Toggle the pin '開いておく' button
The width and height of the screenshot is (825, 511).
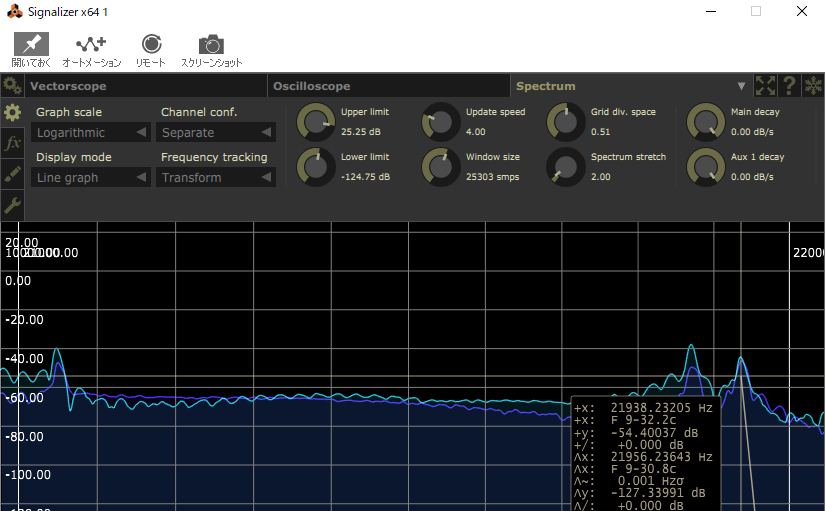(x=31, y=50)
